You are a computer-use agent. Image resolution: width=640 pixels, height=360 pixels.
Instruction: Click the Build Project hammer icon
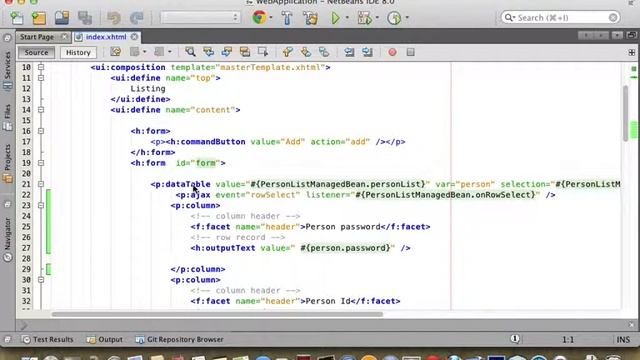pyautogui.click(x=287, y=18)
